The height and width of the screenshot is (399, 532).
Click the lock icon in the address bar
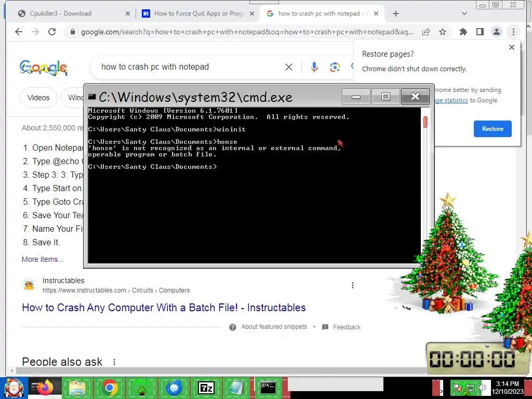[72, 32]
